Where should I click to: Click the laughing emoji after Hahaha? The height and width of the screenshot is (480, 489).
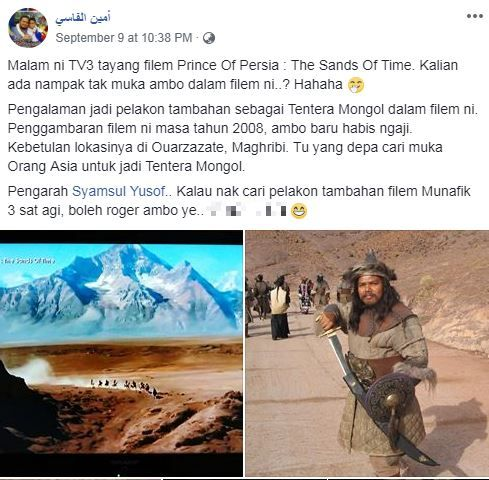(356, 85)
